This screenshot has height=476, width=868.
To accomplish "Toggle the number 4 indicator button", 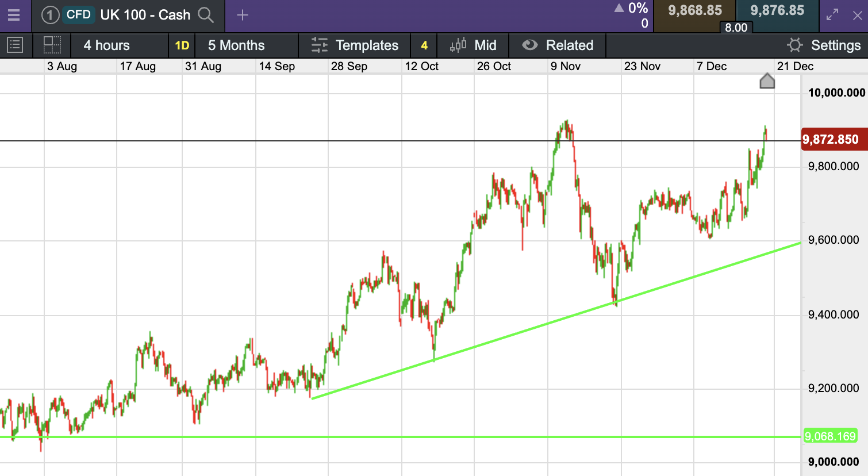I will click(424, 45).
